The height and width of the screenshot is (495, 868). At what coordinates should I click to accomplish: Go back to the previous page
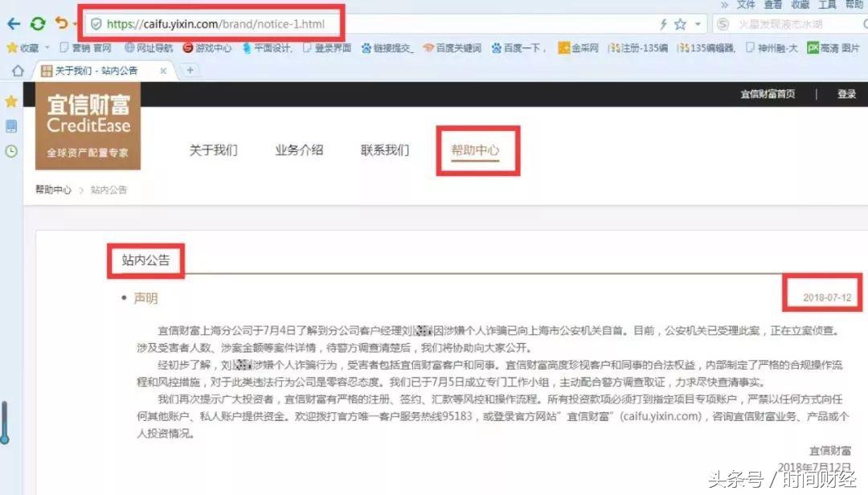pyautogui.click(x=13, y=23)
